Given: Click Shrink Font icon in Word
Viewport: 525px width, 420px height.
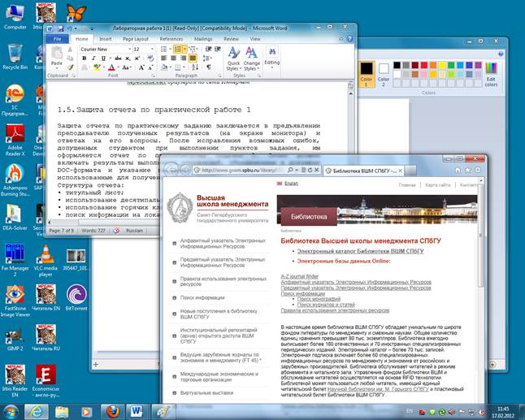Looking at the screenshot, I should click(x=150, y=67).
